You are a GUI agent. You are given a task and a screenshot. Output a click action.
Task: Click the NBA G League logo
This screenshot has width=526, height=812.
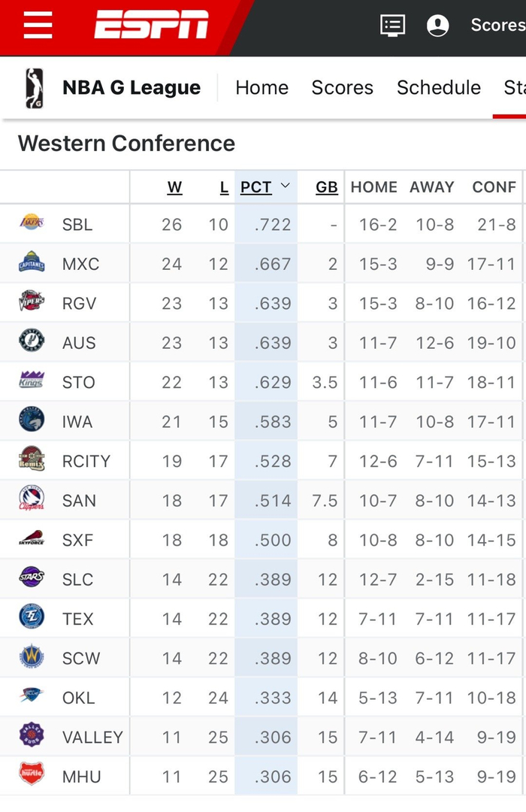tap(34, 88)
